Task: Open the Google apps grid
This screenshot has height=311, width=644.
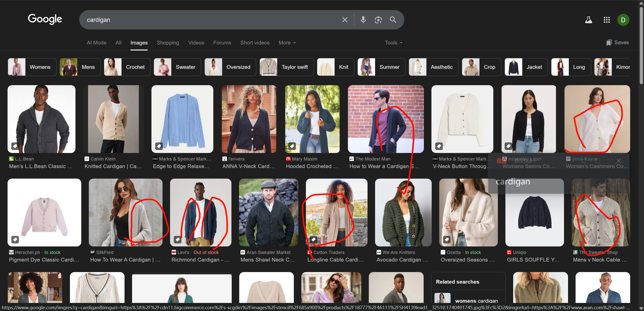Action: [x=607, y=20]
